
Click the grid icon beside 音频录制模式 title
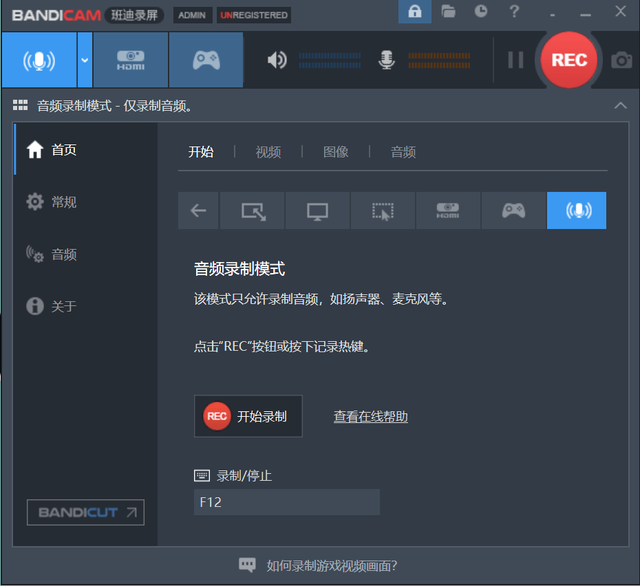click(20, 105)
